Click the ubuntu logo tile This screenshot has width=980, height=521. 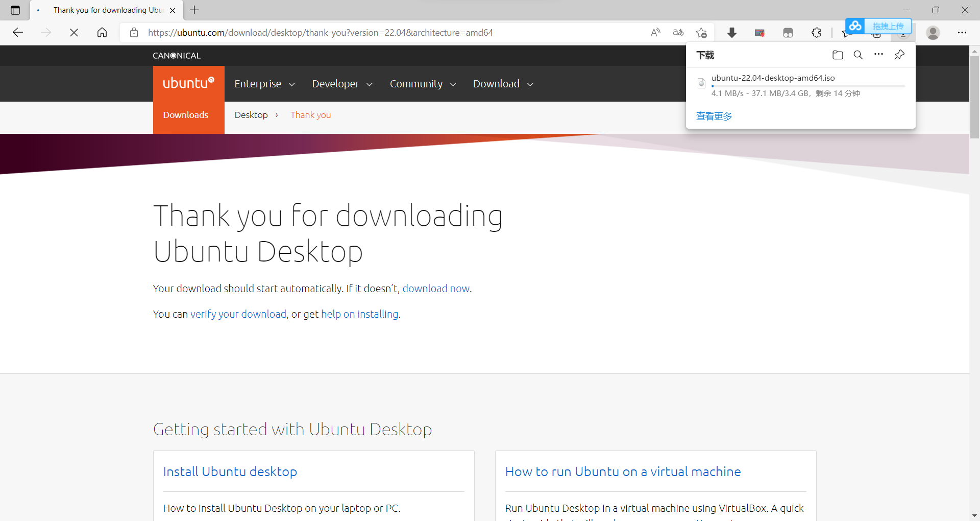189,83
